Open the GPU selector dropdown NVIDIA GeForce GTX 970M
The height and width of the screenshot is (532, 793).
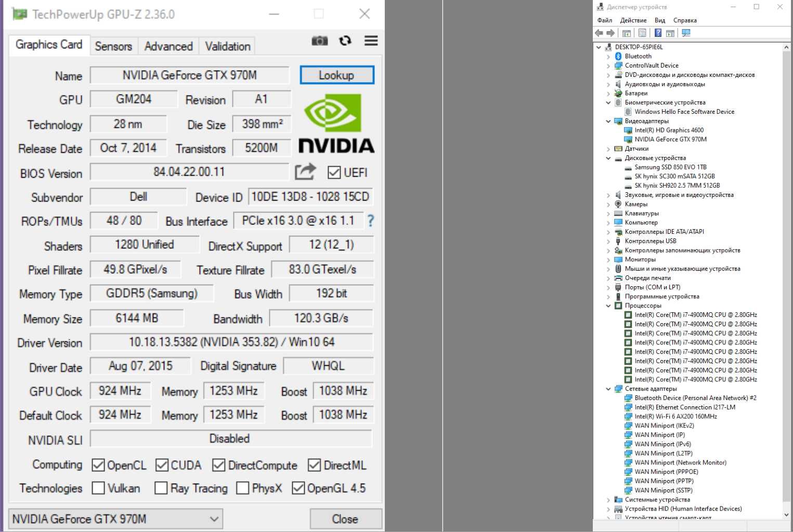115,518
